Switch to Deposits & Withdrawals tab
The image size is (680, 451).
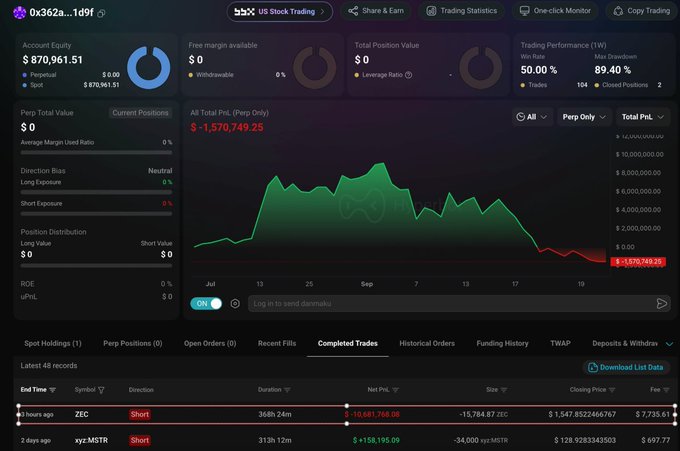(x=625, y=343)
